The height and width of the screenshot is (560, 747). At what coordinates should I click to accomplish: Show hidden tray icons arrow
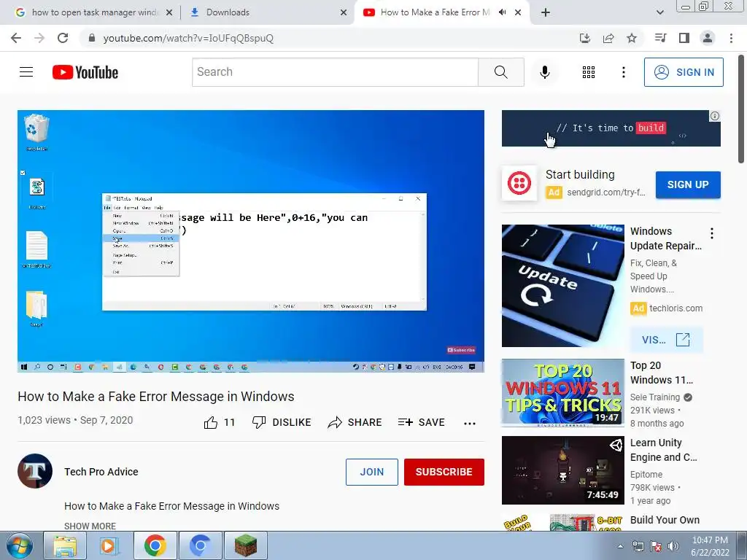point(620,546)
